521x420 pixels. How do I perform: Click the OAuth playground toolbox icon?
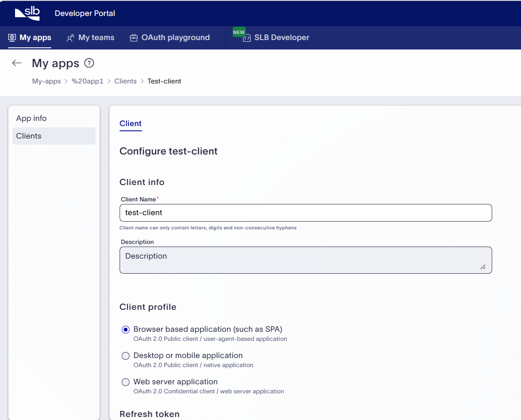(x=134, y=38)
